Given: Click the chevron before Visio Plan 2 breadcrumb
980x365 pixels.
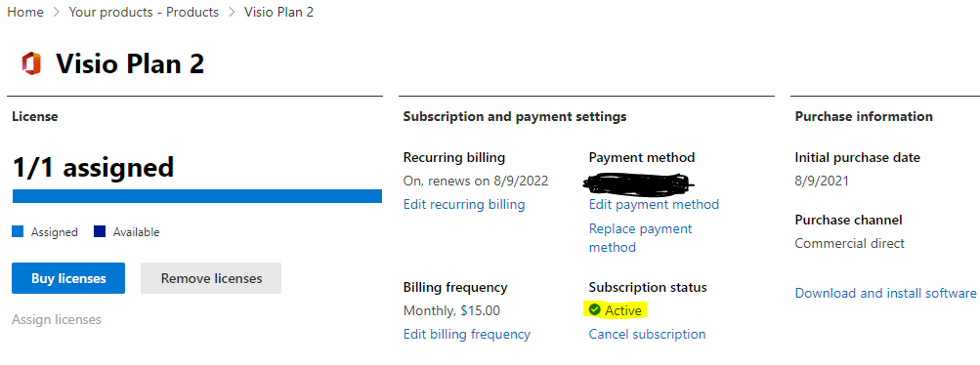Looking at the screenshot, I should click(232, 12).
